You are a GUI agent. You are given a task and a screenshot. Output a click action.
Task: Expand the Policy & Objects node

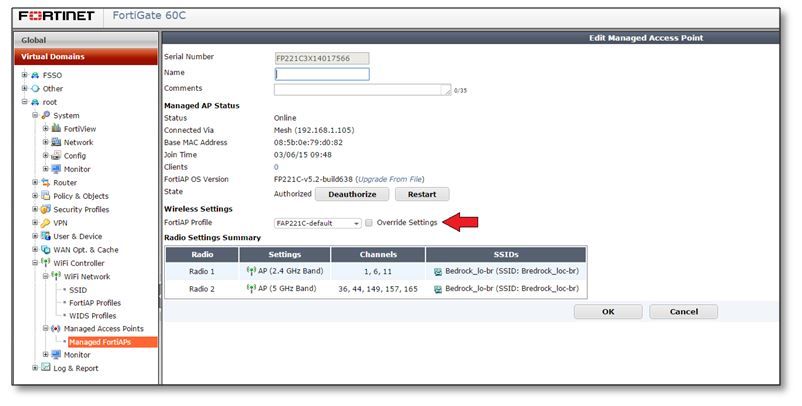(x=35, y=196)
